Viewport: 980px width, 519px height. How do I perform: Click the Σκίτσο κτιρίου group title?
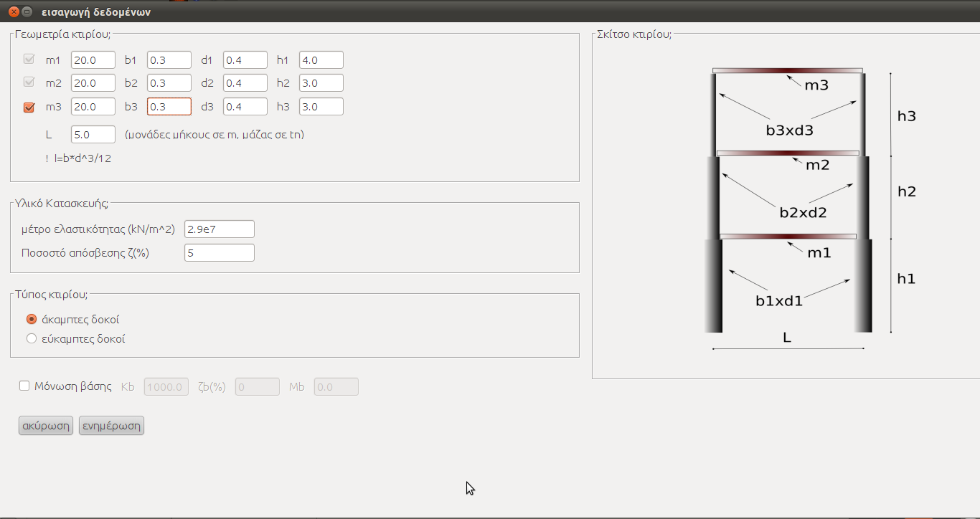click(x=634, y=34)
